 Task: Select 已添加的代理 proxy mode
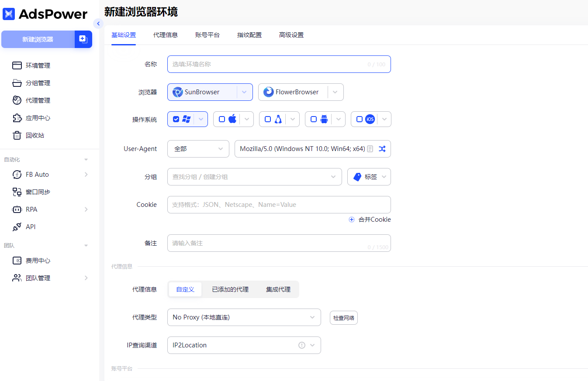230,289
